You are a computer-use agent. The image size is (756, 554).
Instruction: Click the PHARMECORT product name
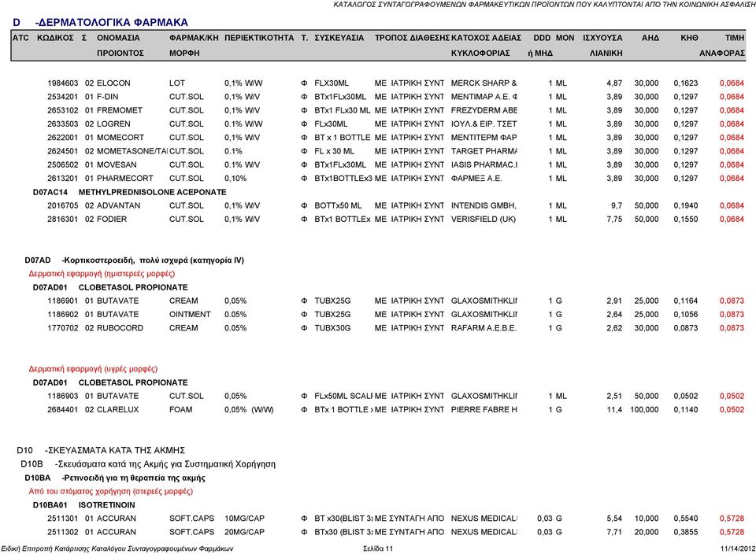(x=125, y=179)
